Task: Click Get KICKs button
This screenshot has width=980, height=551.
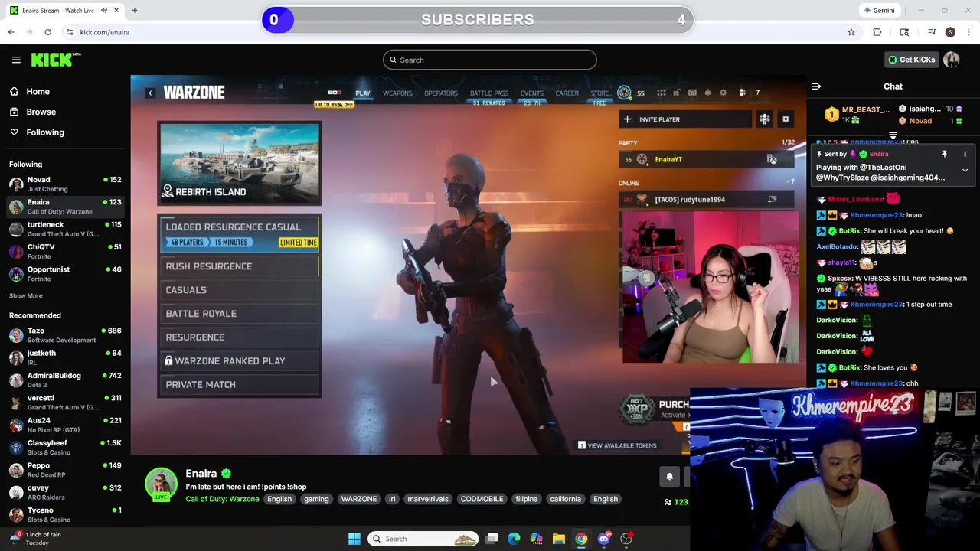Action: (x=911, y=60)
